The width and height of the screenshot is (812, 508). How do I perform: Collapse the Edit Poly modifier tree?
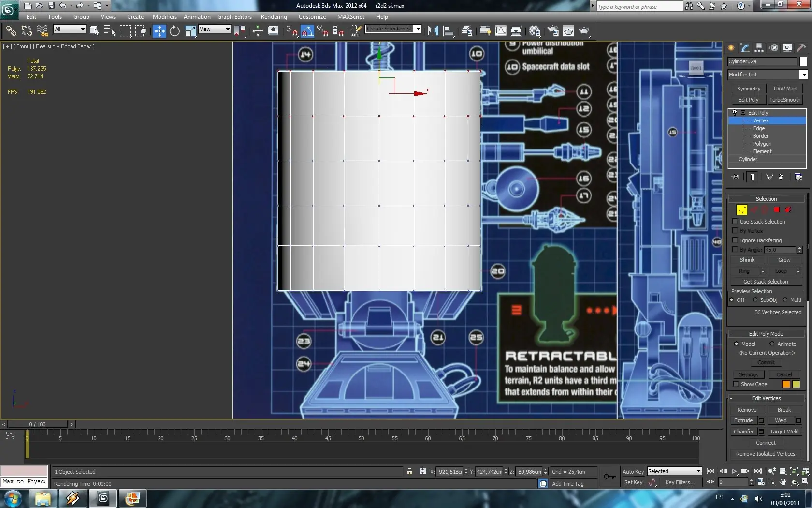(743, 113)
